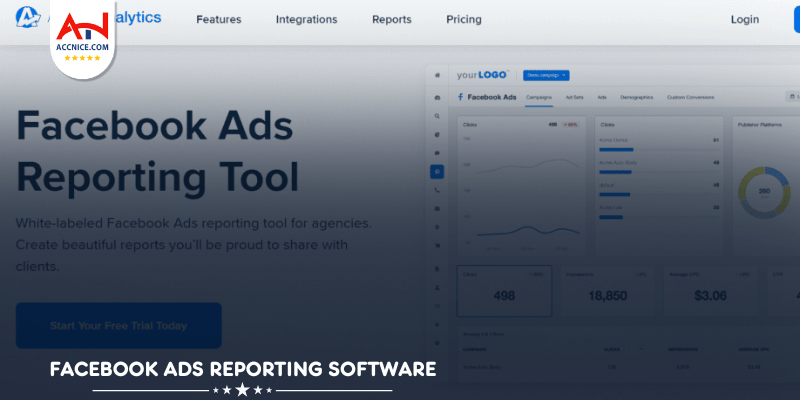
Task: Click the Facebook Ads section title
Action: pyautogui.click(x=492, y=97)
